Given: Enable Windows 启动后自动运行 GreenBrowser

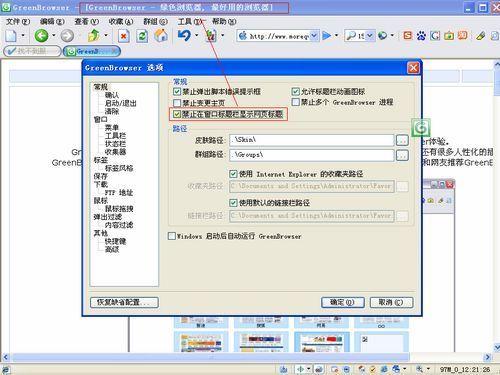Looking at the screenshot, I should (172, 236).
